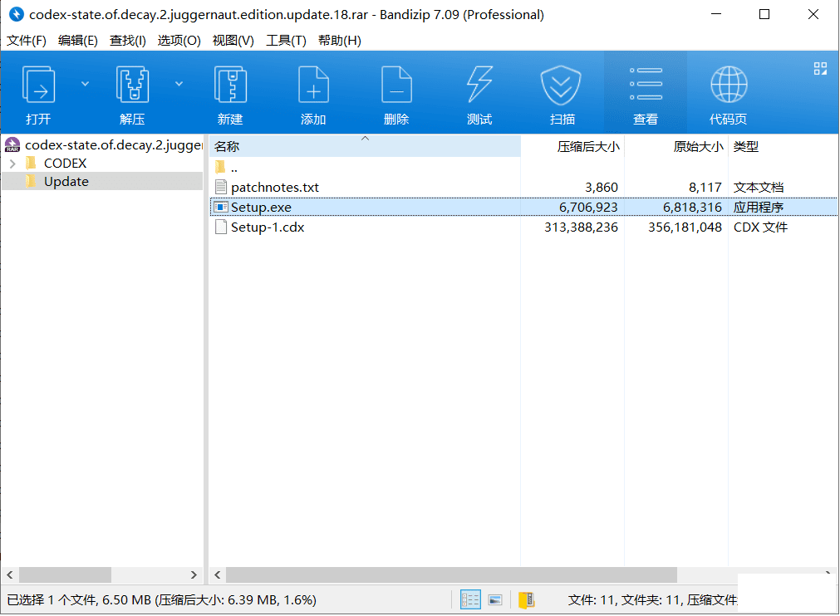Open the 工具(T) menu
Viewport: 840px width, 616px height.
pyautogui.click(x=286, y=41)
